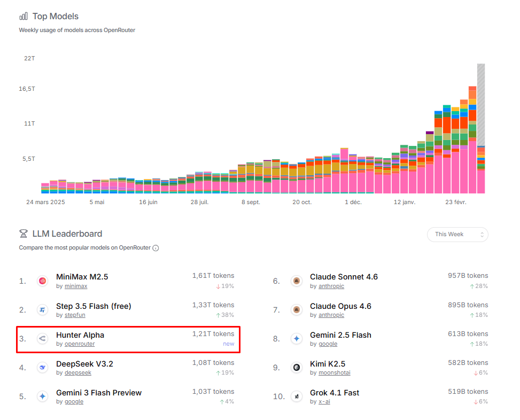Click the DeepSeek whale icon
The image size is (520, 420).
pos(42,367)
